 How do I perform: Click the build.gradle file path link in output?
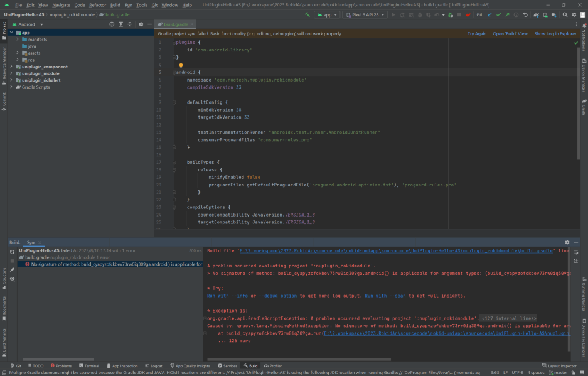pyautogui.click(x=395, y=250)
